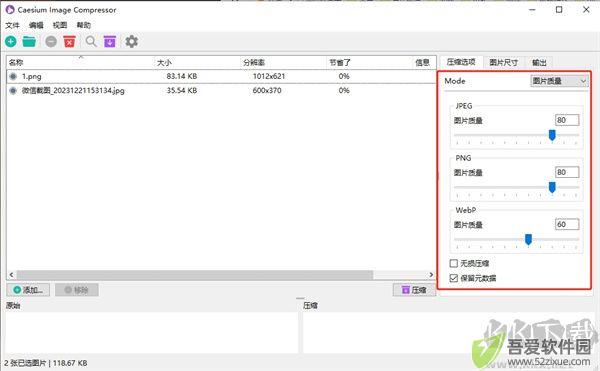This screenshot has width=600, height=371.
Task: Click the JPEG quality slider handle
Action: [552, 135]
